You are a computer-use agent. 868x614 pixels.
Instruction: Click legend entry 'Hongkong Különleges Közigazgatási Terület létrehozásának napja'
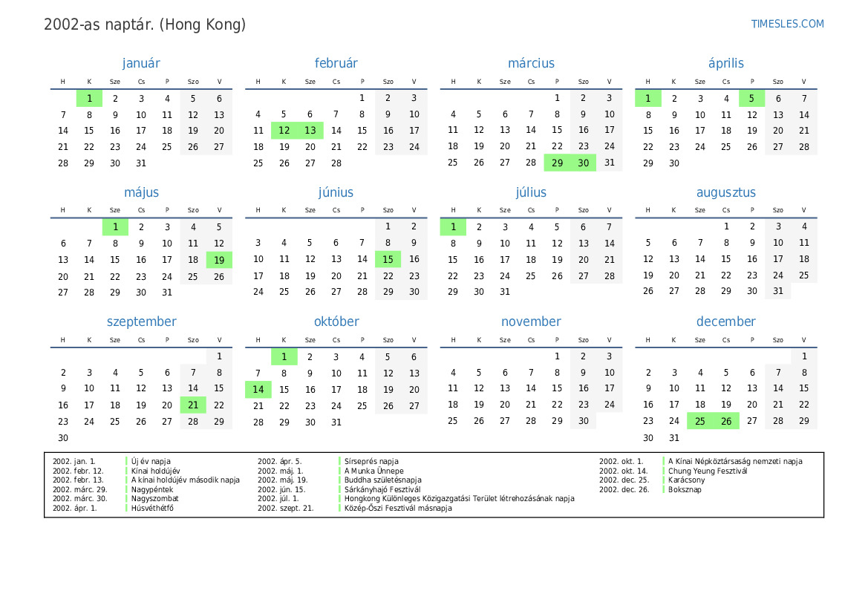click(x=459, y=498)
